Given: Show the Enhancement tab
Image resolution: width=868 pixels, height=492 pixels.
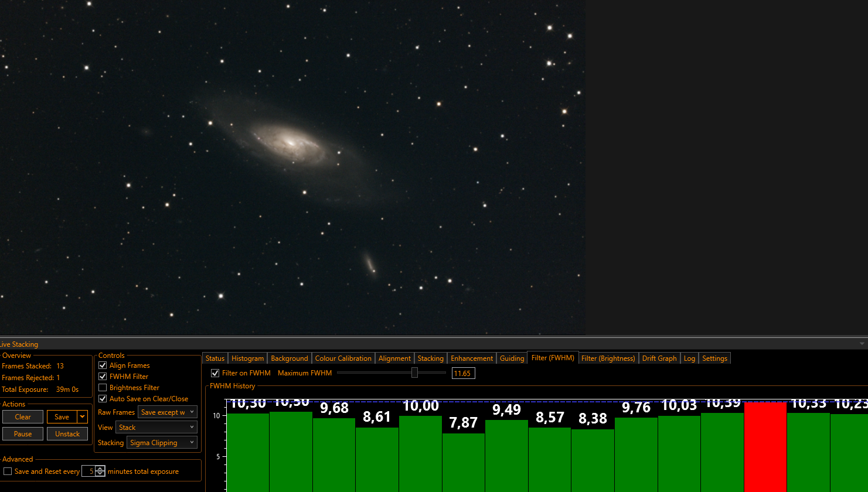Looking at the screenshot, I should pos(472,358).
